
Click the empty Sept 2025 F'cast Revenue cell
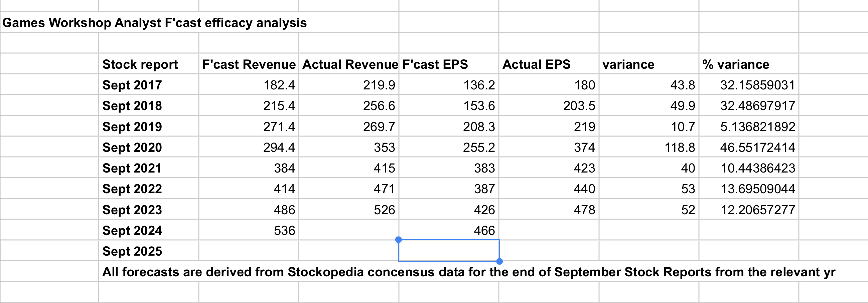tap(249, 251)
